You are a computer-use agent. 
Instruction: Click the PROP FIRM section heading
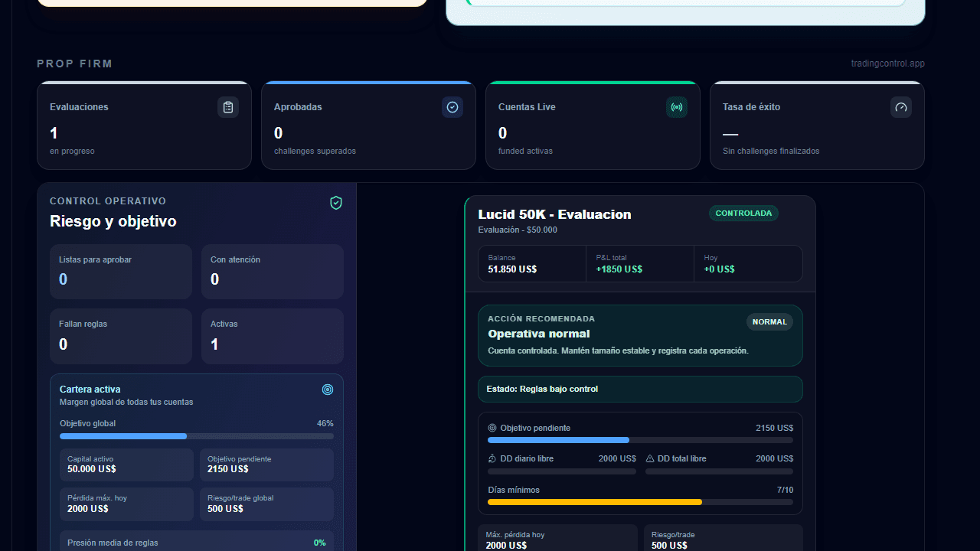74,64
